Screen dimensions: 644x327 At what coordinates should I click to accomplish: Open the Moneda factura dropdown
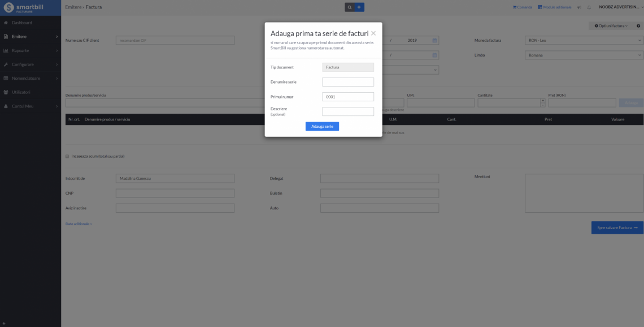pos(584,40)
